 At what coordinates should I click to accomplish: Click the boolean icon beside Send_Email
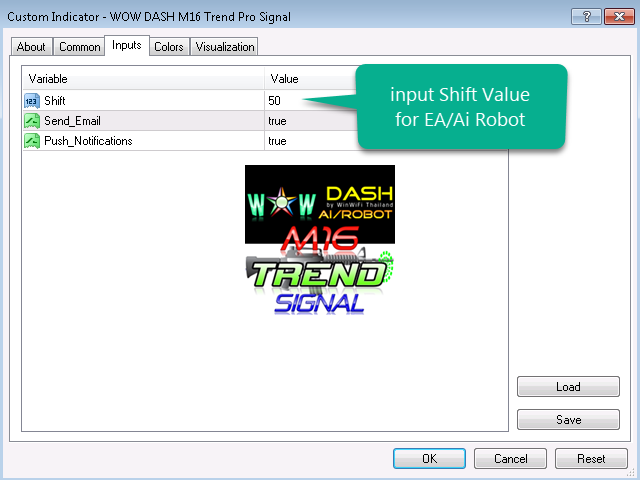tap(32, 121)
